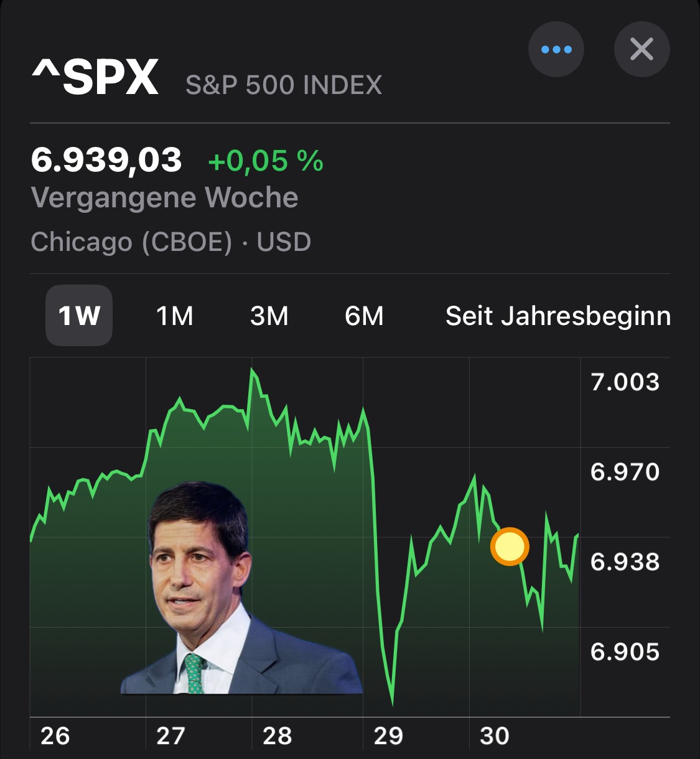Switch to the 3M chart range
700x759 pixels.
tap(269, 316)
